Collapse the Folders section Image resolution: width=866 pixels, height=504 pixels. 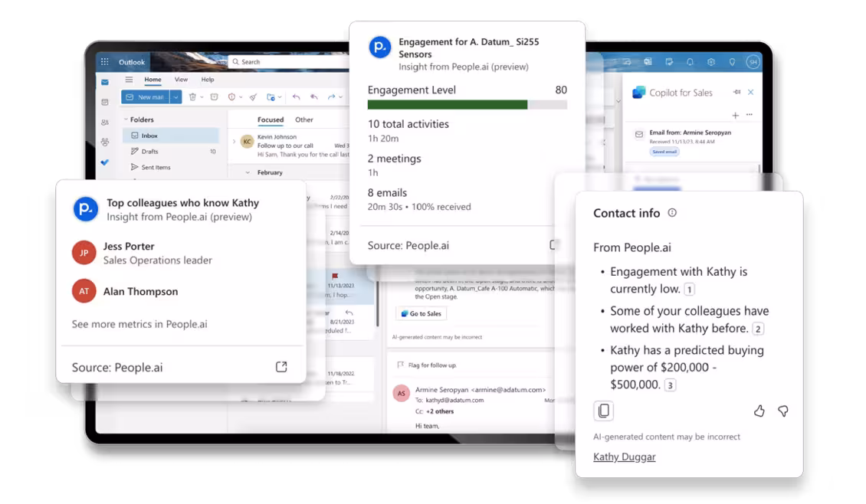click(126, 119)
